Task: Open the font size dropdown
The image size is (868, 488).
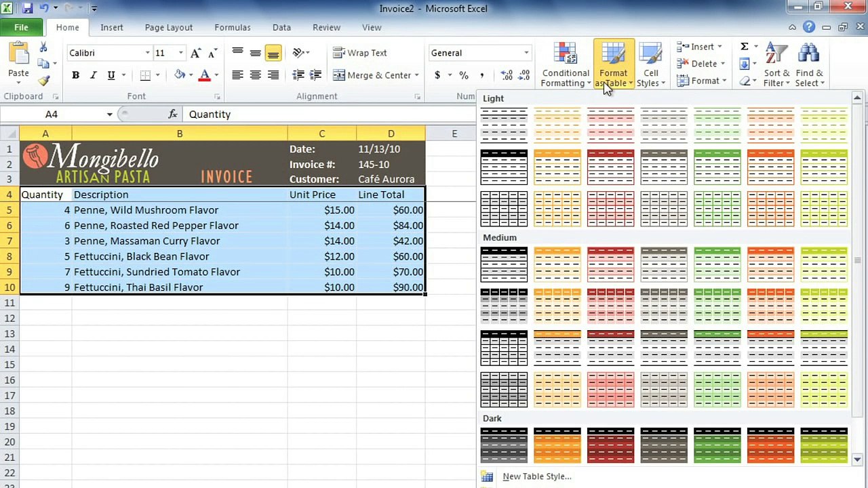Action: pyautogui.click(x=180, y=53)
